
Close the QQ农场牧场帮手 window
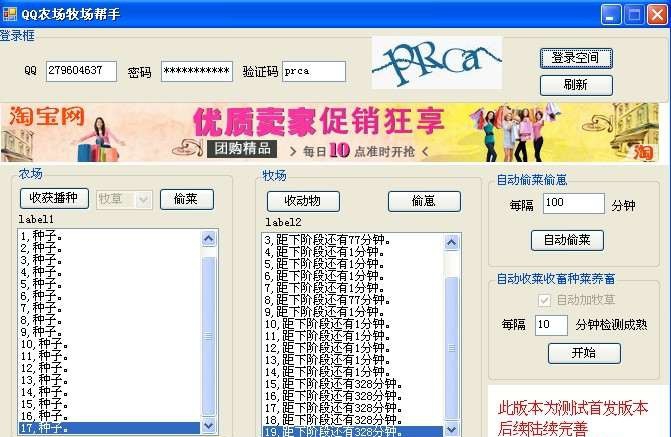[x=657, y=15]
